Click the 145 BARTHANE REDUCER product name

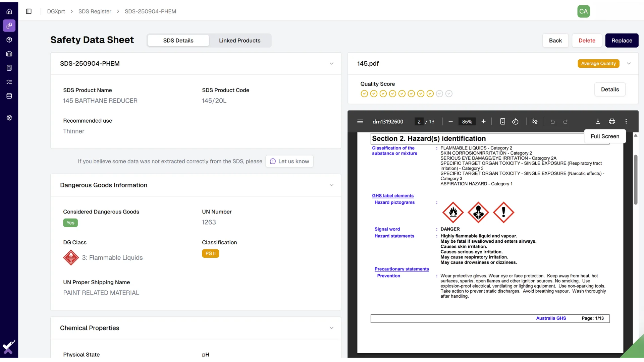[100, 101]
